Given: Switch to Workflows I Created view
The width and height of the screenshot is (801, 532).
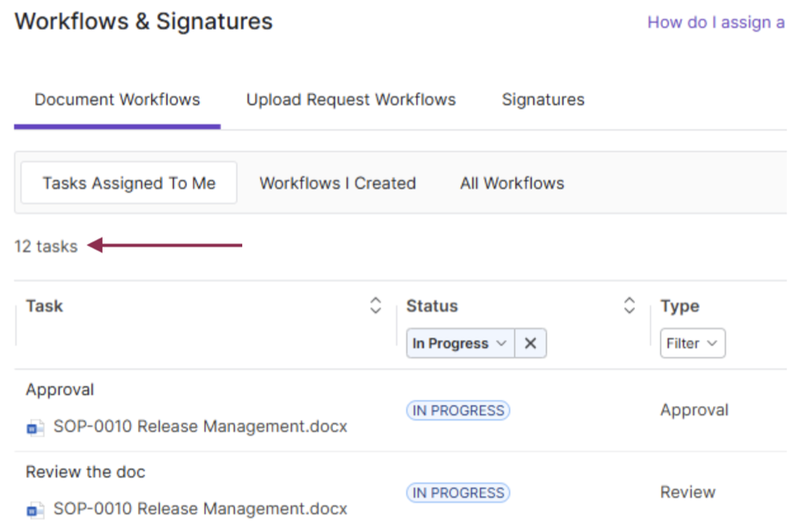Looking at the screenshot, I should pos(338,183).
